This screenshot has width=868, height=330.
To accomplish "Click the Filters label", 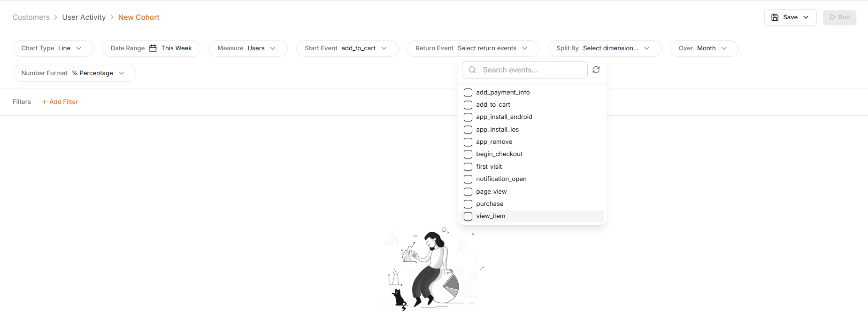I will pyautogui.click(x=22, y=102).
